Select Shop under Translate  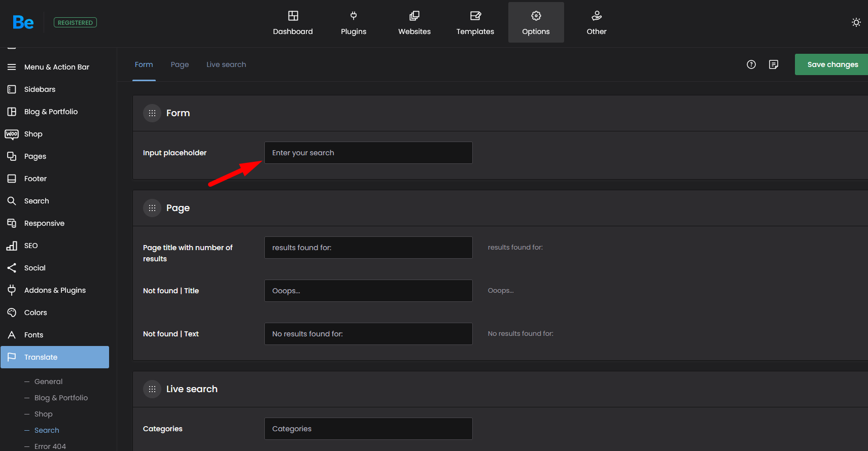click(x=44, y=414)
